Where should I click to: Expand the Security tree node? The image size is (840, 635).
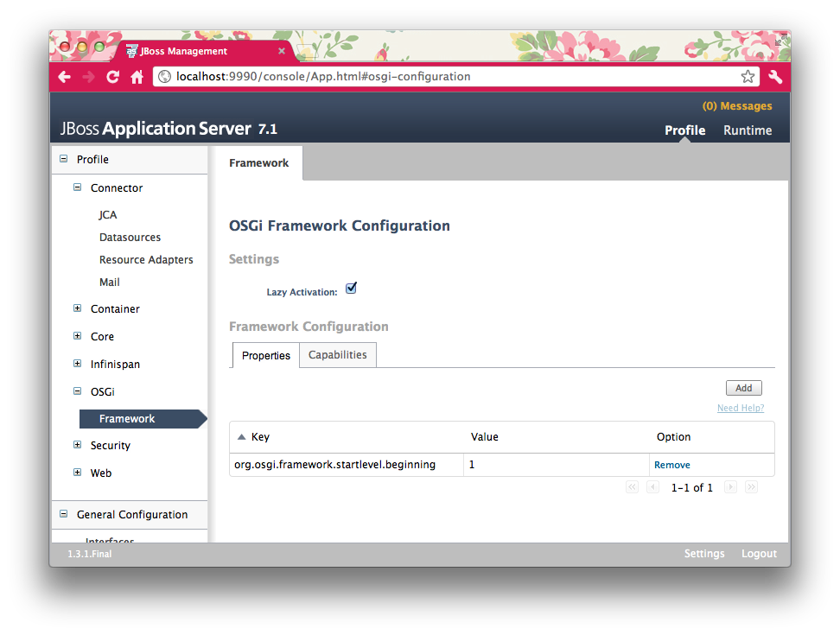77,444
